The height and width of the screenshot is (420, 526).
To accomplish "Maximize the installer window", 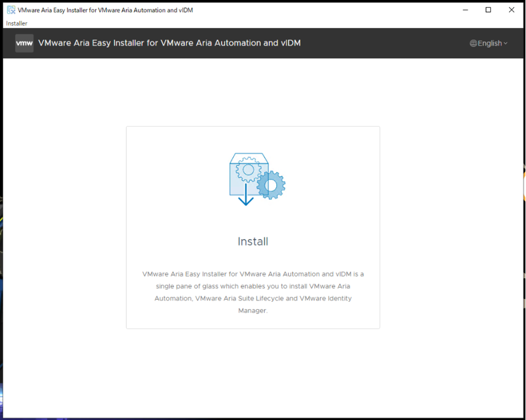I will [x=489, y=10].
